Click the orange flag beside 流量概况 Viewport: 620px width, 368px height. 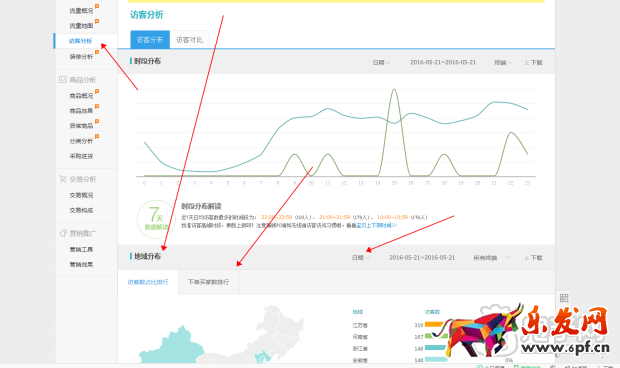pos(97,6)
